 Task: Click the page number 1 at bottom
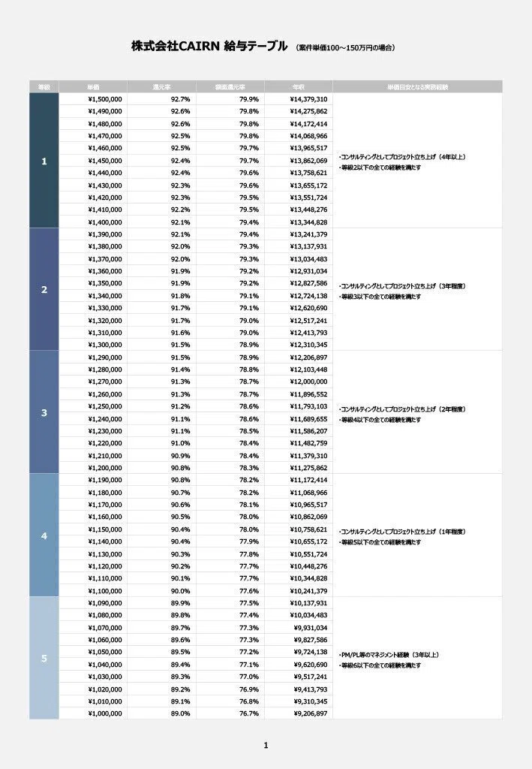266,746
